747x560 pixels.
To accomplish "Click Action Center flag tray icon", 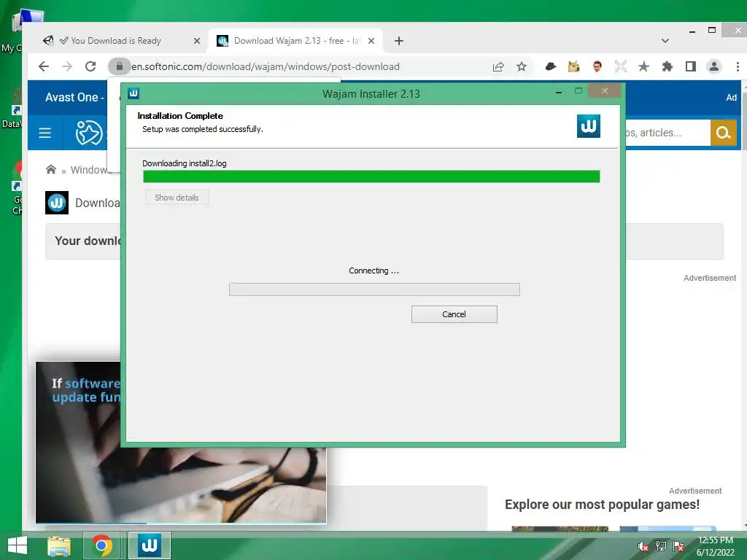I will pyautogui.click(x=678, y=546).
